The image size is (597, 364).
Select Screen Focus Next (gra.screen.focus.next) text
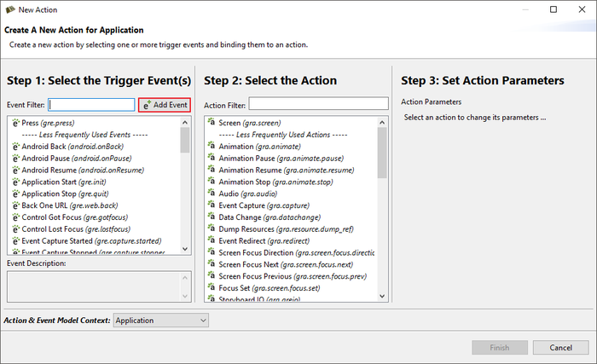286,264
